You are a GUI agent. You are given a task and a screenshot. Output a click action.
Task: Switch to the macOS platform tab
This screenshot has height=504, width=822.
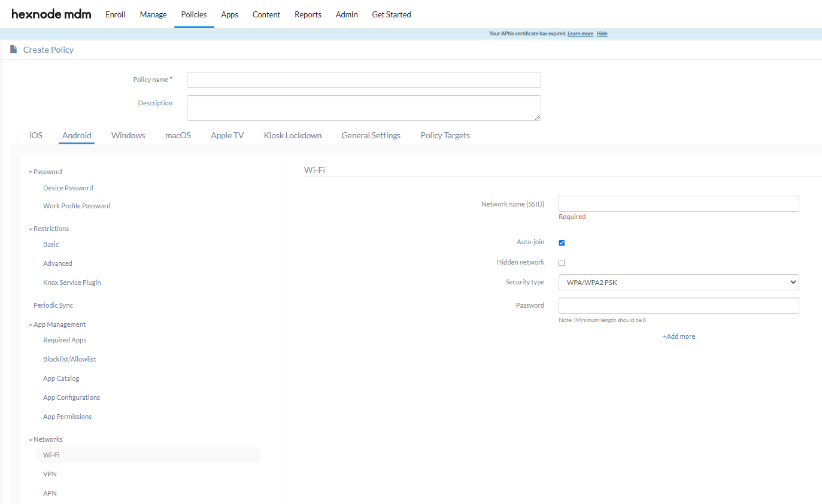click(x=178, y=135)
